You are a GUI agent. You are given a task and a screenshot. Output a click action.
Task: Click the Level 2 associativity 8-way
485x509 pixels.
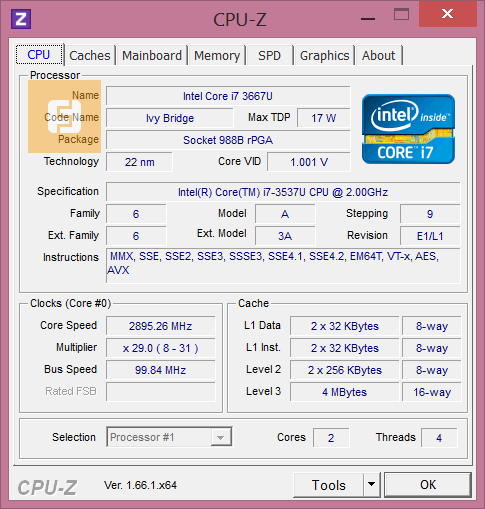[432, 370]
